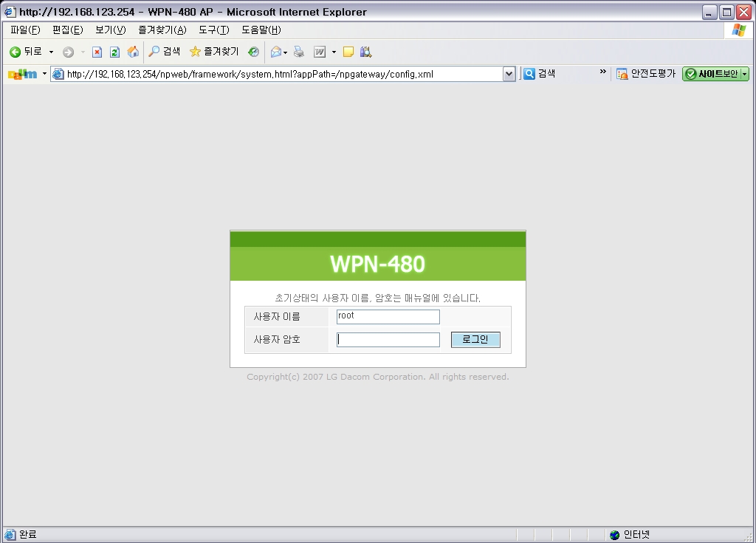The image size is (756, 543).
Task: Expand the Mail dropdown arrow
Action: [x=286, y=52]
